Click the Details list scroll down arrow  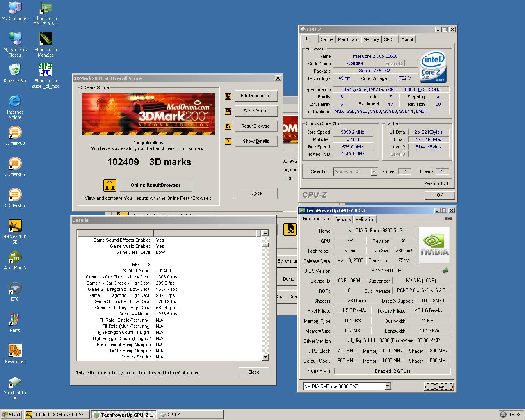coord(265,357)
